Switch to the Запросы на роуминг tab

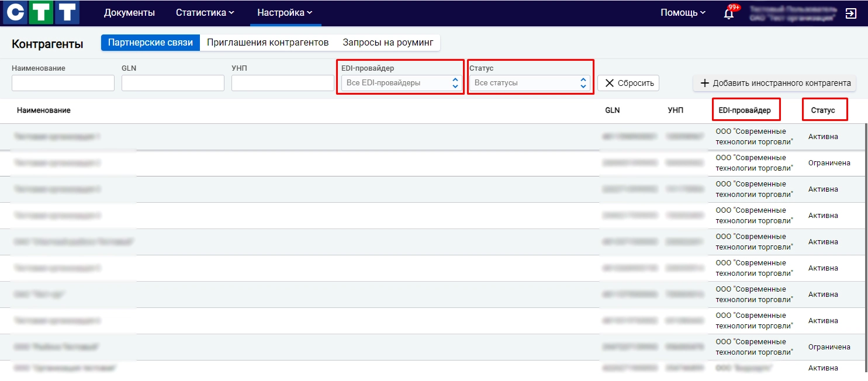(388, 43)
